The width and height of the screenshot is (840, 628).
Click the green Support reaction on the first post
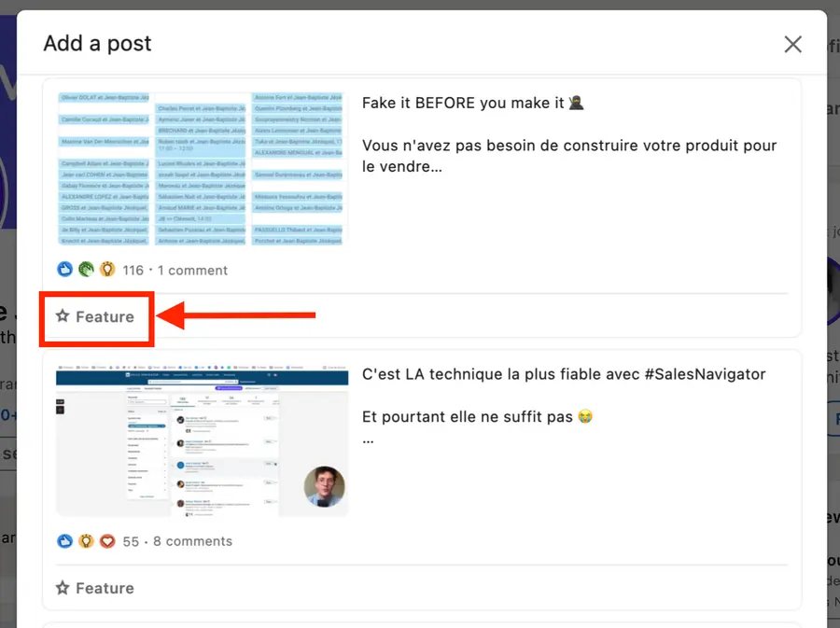pos(86,269)
